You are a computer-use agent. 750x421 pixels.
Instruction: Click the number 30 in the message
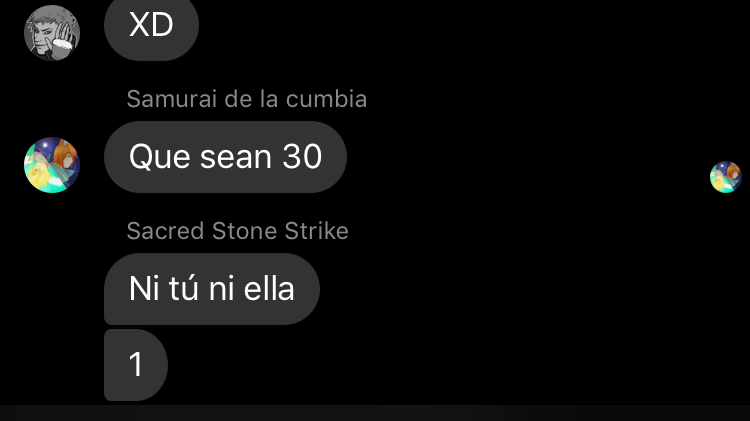302,157
